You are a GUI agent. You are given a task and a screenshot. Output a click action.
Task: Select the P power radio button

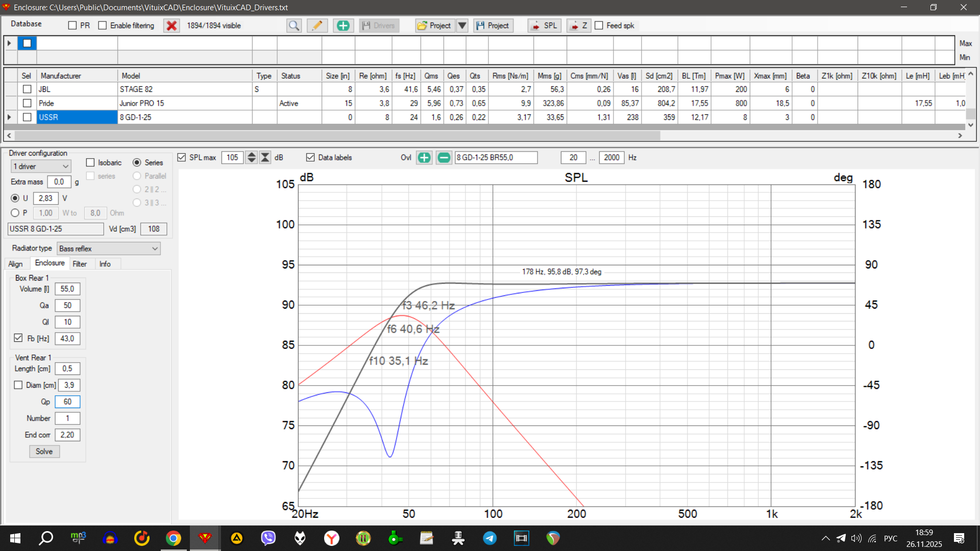tap(15, 213)
